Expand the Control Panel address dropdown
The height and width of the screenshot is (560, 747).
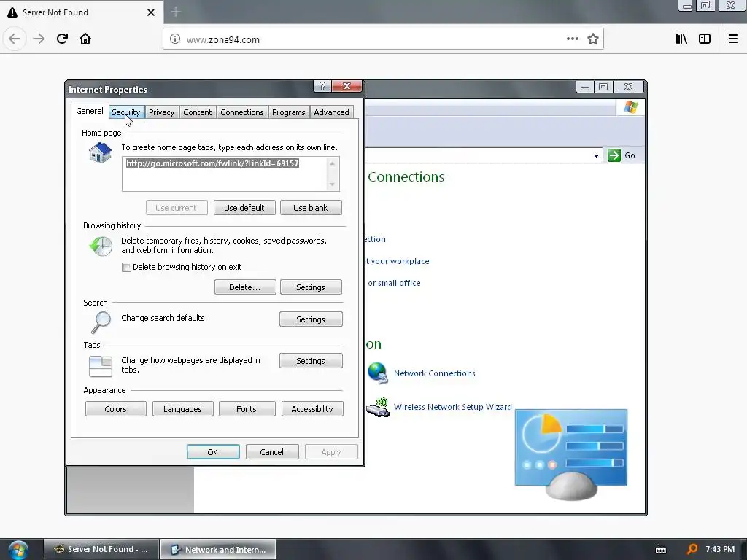click(x=596, y=156)
